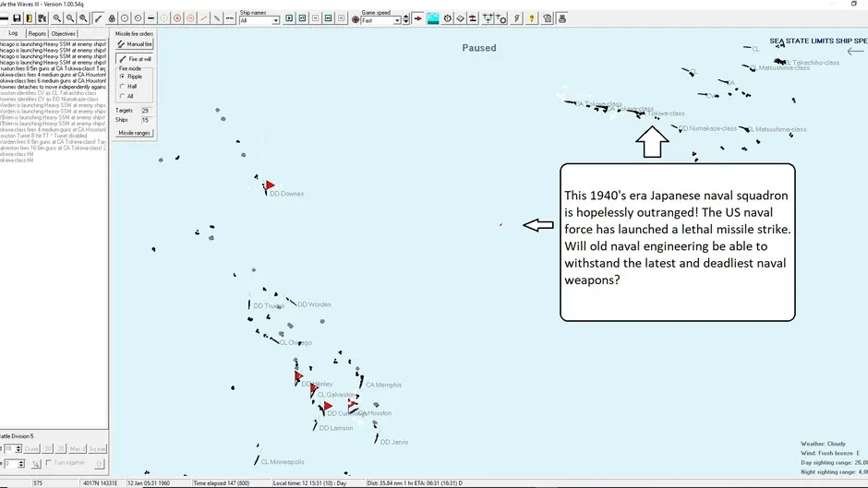Click the save game floppy disk icon
The width and height of the screenshot is (868, 488).
(18, 18)
